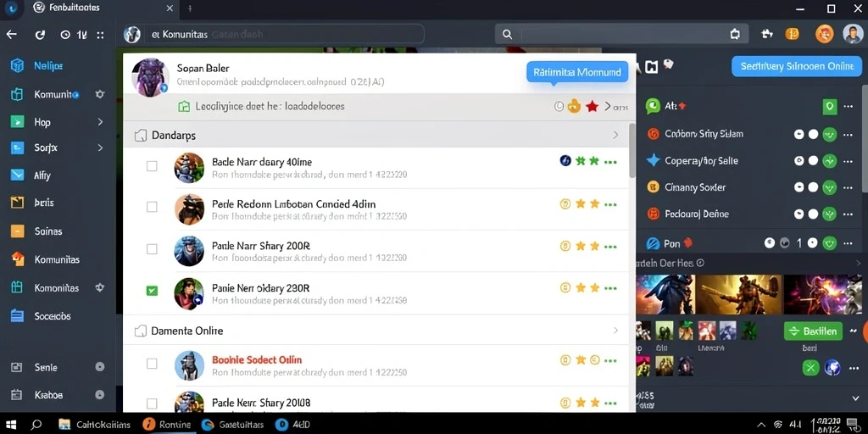Click green location badge on Afz row

tap(829, 106)
